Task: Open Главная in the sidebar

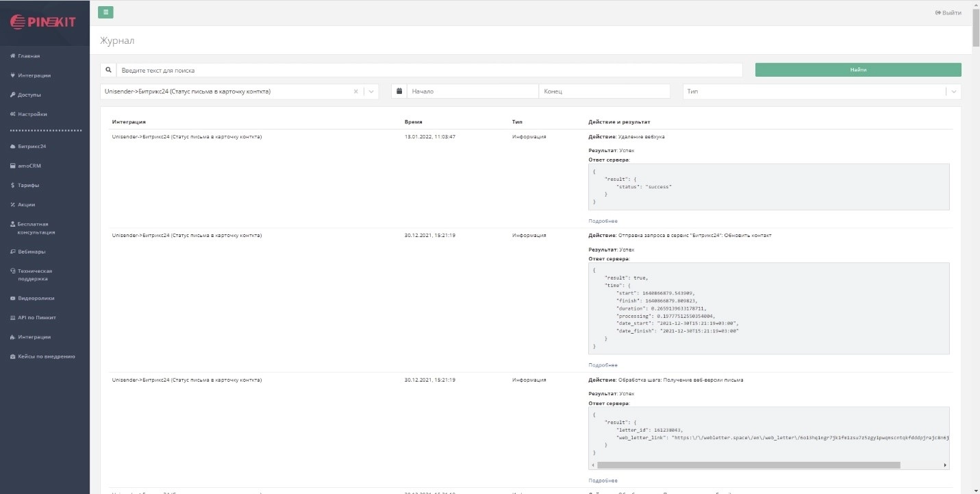Action: point(28,56)
